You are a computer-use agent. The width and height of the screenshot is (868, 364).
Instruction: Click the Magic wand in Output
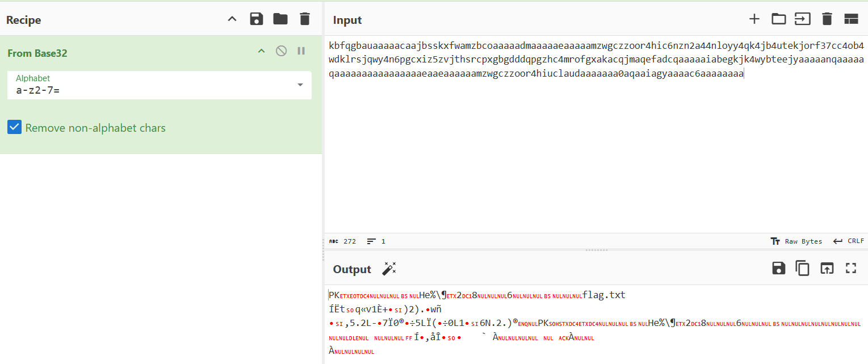(389, 269)
